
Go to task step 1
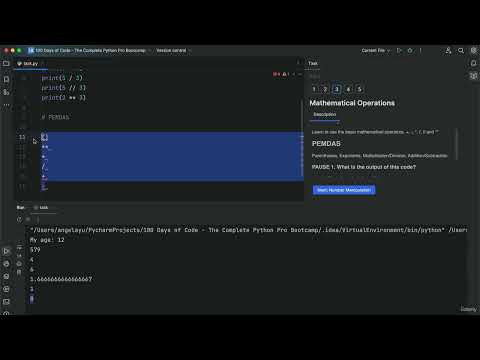click(314, 89)
